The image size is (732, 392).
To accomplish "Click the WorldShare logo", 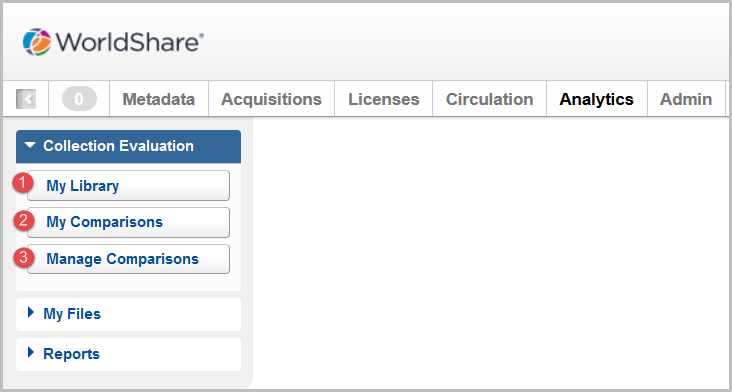I will [x=113, y=42].
